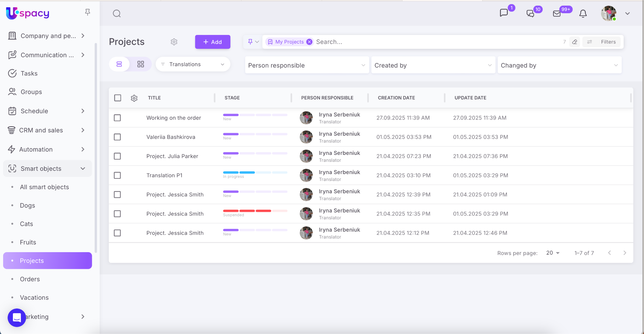This screenshot has width=644, height=334.
Task: Open table column settings gear
Action: 134,98
